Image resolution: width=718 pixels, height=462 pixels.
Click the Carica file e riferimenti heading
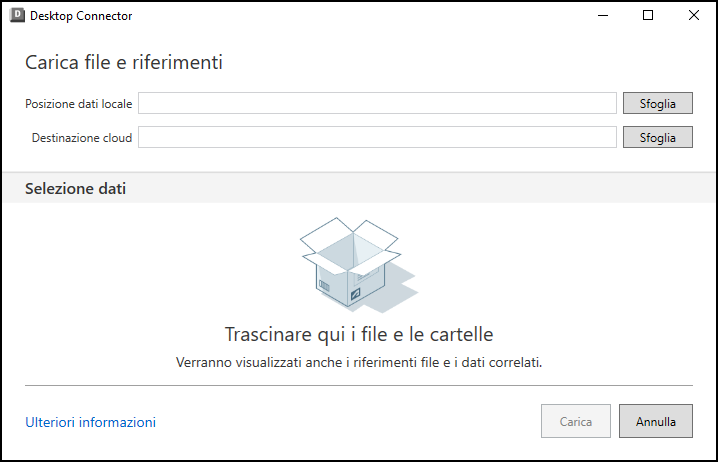124,62
